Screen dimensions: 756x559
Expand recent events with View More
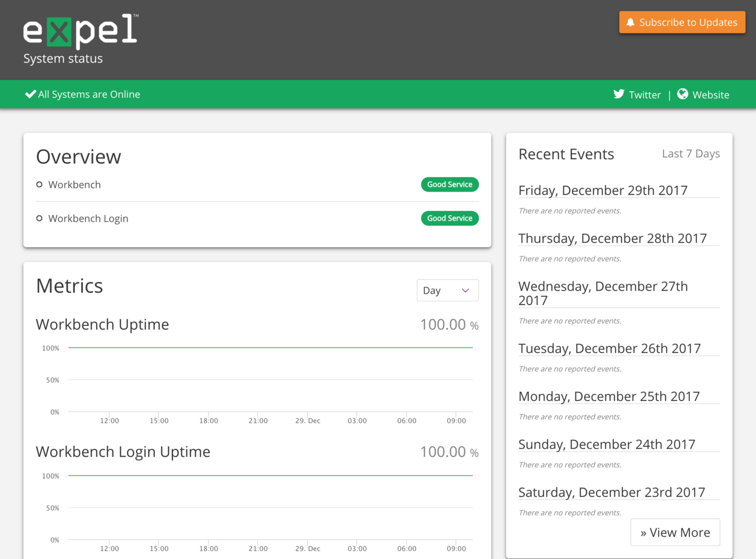tap(675, 532)
